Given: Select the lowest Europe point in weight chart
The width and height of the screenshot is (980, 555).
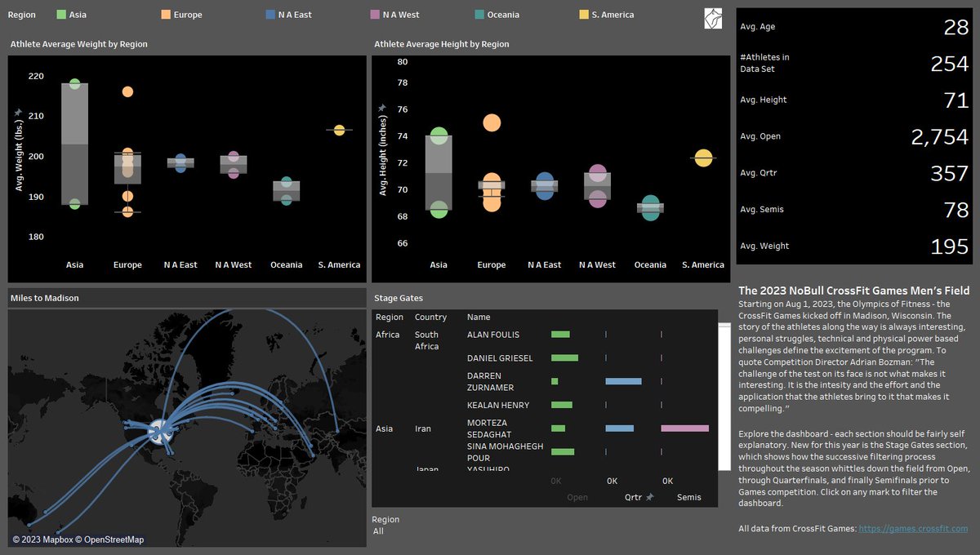Looking at the screenshot, I should pyautogui.click(x=127, y=212).
